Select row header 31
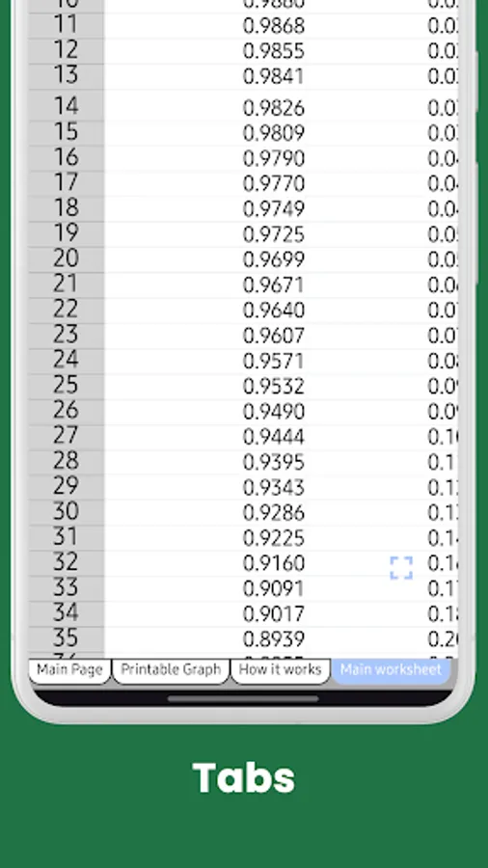This screenshot has height=868, width=488. click(x=66, y=538)
